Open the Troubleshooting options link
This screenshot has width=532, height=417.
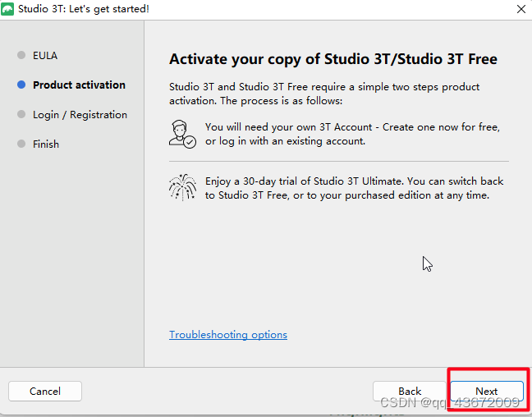point(228,335)
